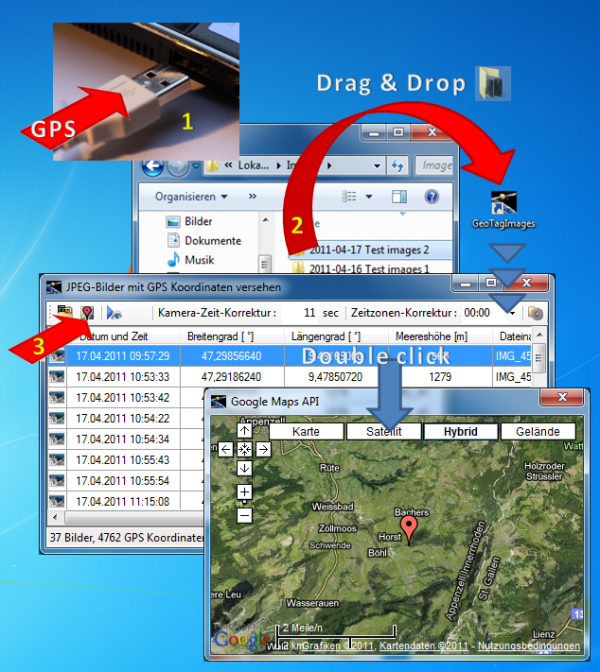Click the Explorer search box
Screen dimensions: 600x672
pos(435,165)
